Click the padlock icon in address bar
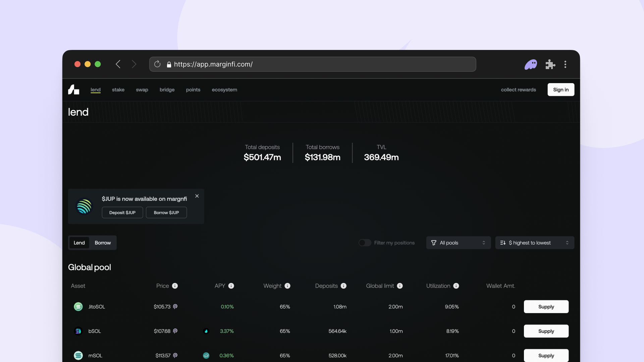Image resolution: width=644 pixels, height=362 pixels. click(169, 64)
